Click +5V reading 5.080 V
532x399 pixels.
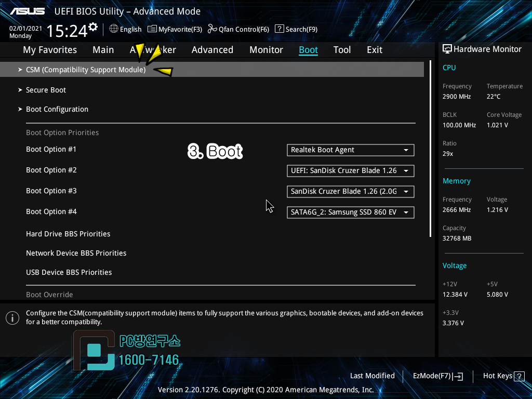(497, 295)
